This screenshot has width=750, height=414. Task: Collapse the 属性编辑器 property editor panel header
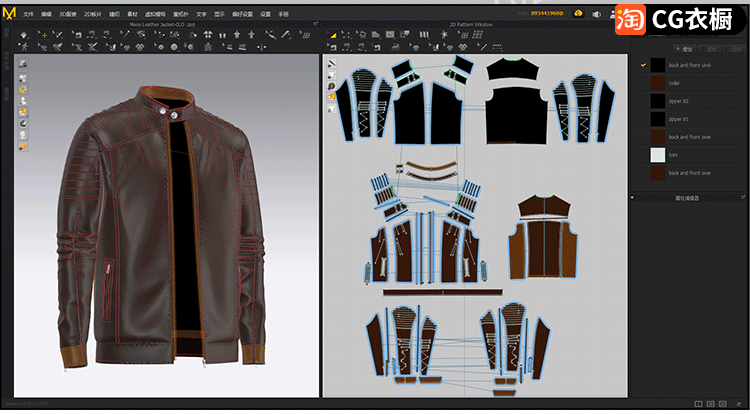[687, 198]
